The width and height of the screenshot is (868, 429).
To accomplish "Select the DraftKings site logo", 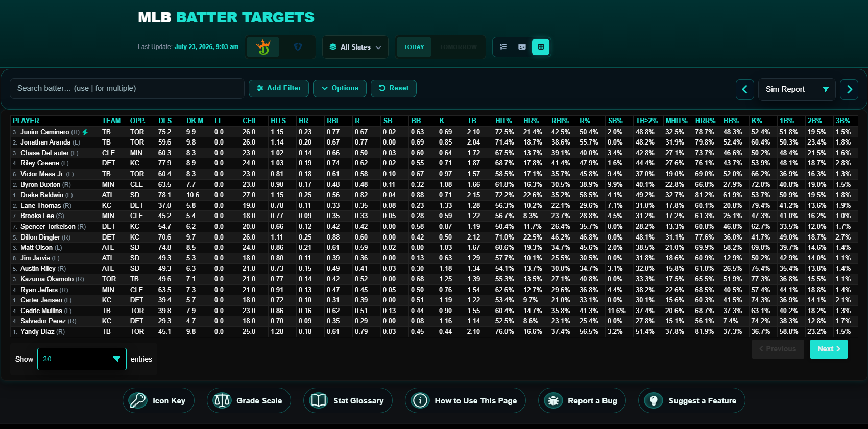I will tap(263, 47).
